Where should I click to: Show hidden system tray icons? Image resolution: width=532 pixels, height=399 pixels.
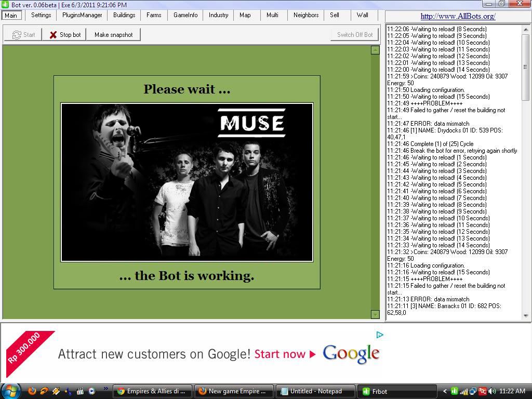click(445, 391)
